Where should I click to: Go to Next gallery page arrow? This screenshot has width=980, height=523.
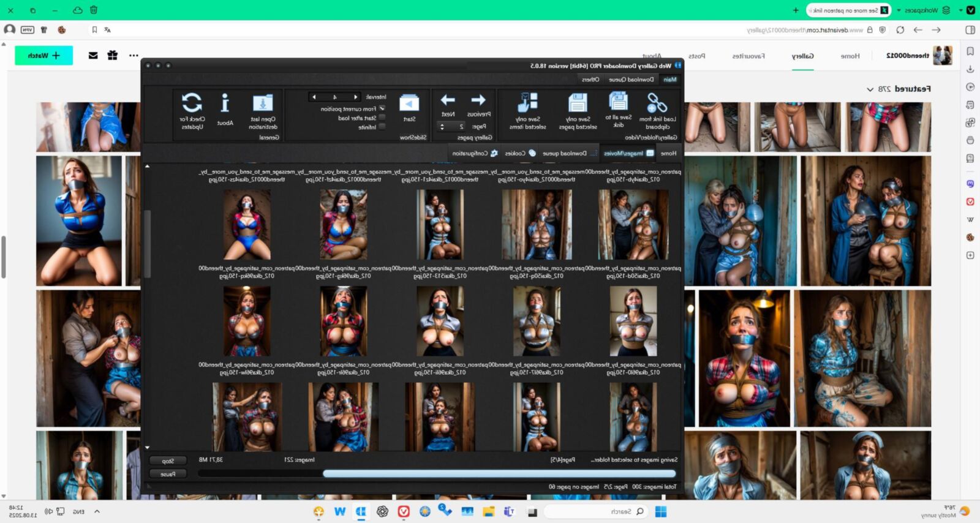pyautogui.click(x=448, y=100)
